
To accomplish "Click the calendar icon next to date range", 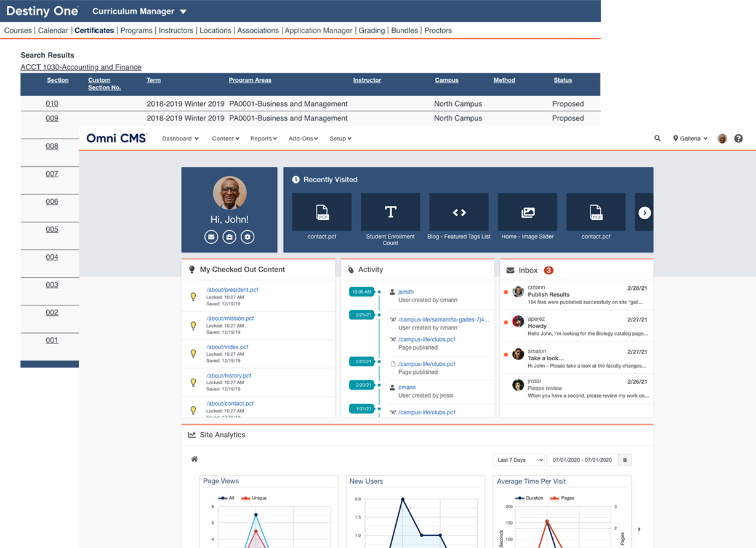I will (625, 460).
